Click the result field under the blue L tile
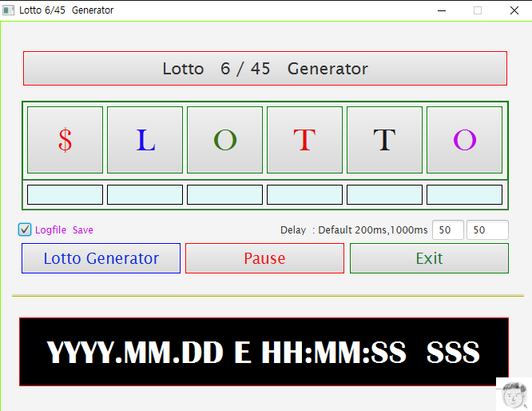The width and height of the screenshot is (532, 411). (x=145, y=194)
